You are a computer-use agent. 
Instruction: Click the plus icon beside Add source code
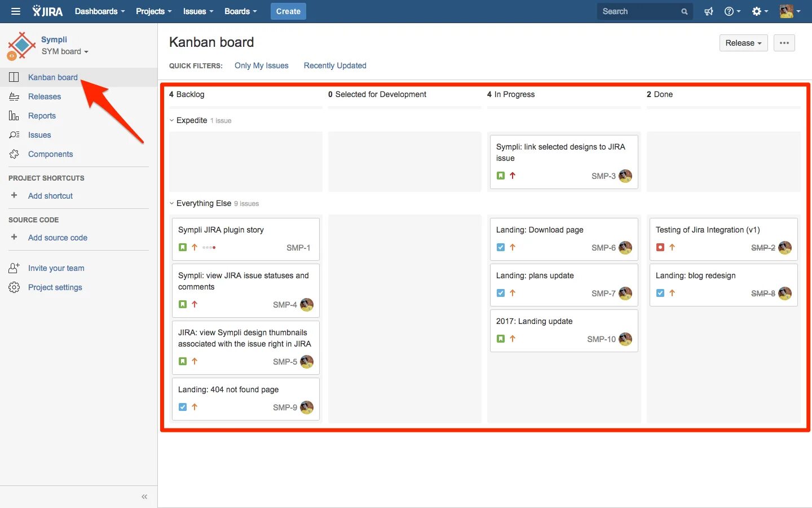(14, 237)
